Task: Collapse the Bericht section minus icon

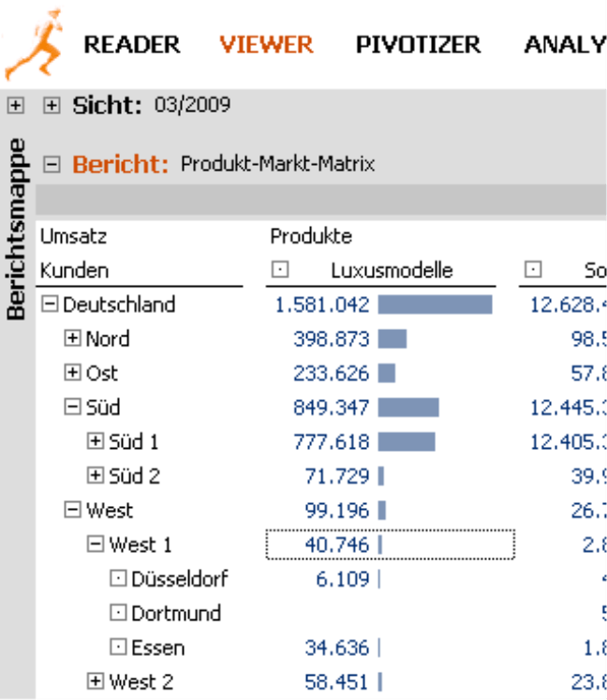Action: (x=52, y=165)
